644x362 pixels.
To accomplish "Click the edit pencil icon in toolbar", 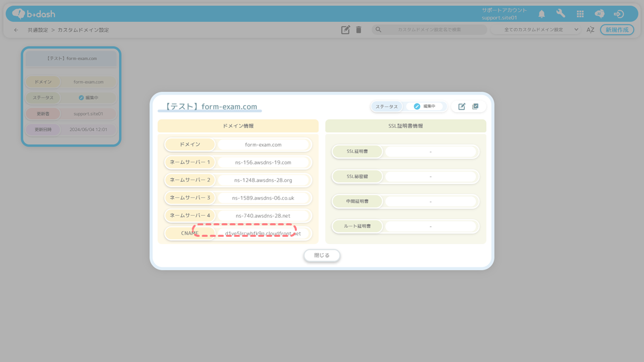I will click(345, 30).
